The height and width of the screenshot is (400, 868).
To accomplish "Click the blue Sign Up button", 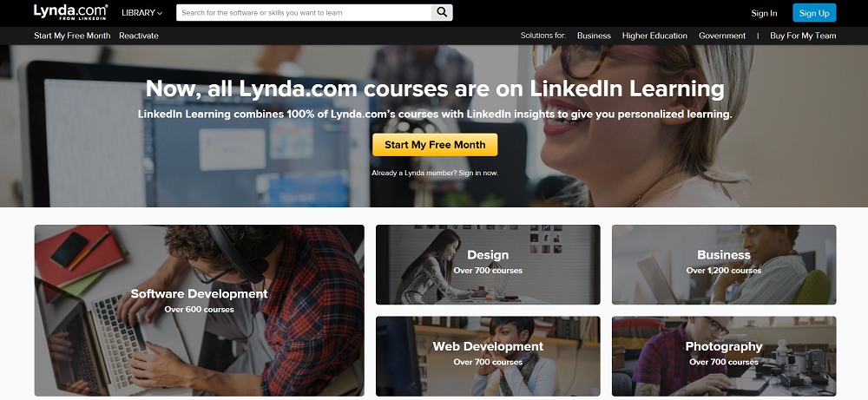I will pos(814,13).
